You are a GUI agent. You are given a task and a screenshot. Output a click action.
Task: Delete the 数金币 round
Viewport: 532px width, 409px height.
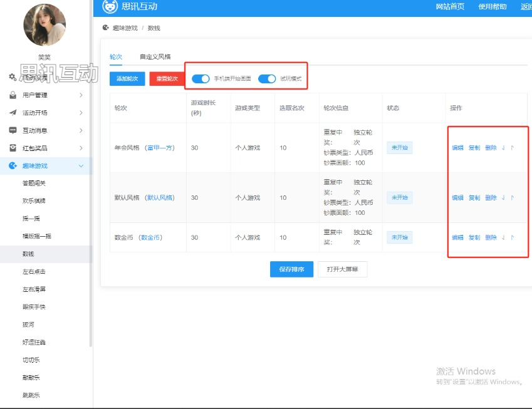(491, 237)
